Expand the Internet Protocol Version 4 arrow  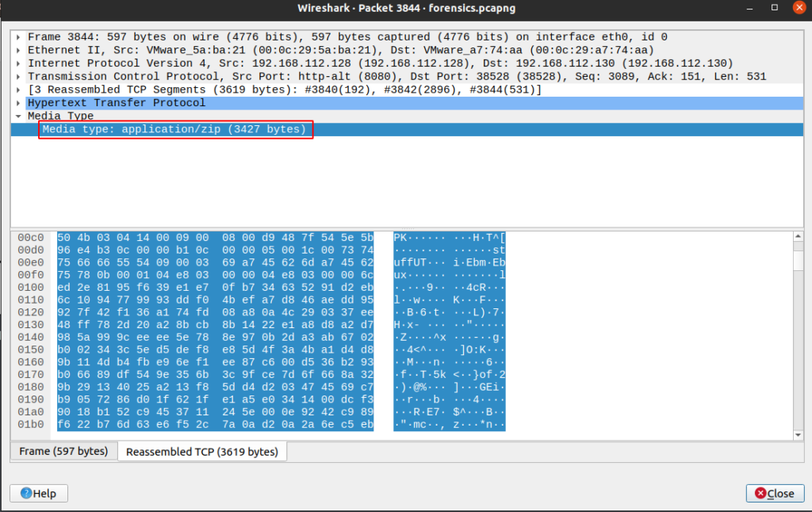19,63
